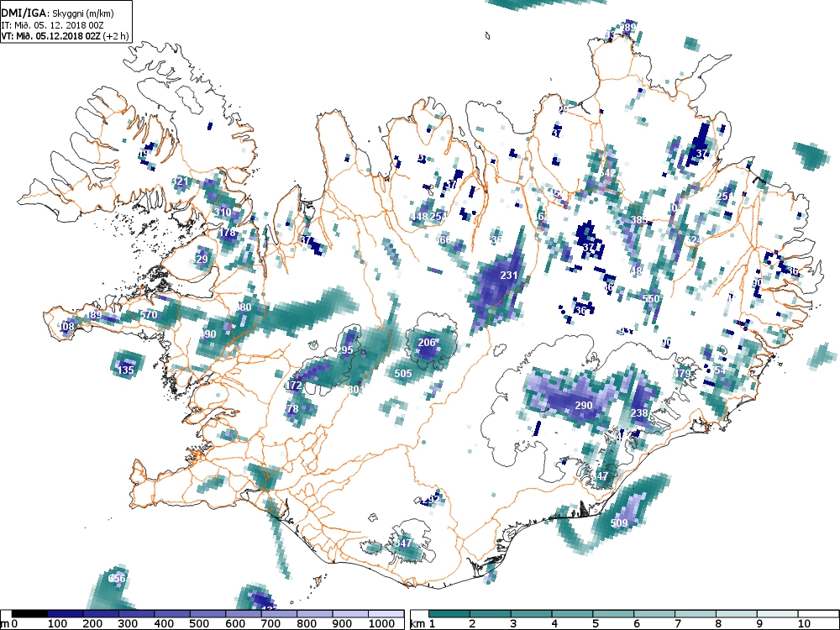The image size is (840, 630).
Task: Click the 505 value on the map
Action: (403, 374)
